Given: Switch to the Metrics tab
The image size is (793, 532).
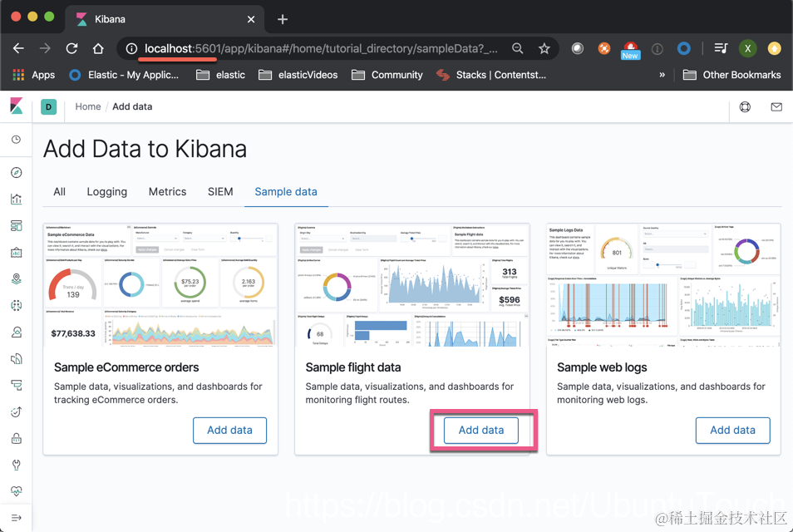Looking at the screenshot, I should (x=167, y=192).
